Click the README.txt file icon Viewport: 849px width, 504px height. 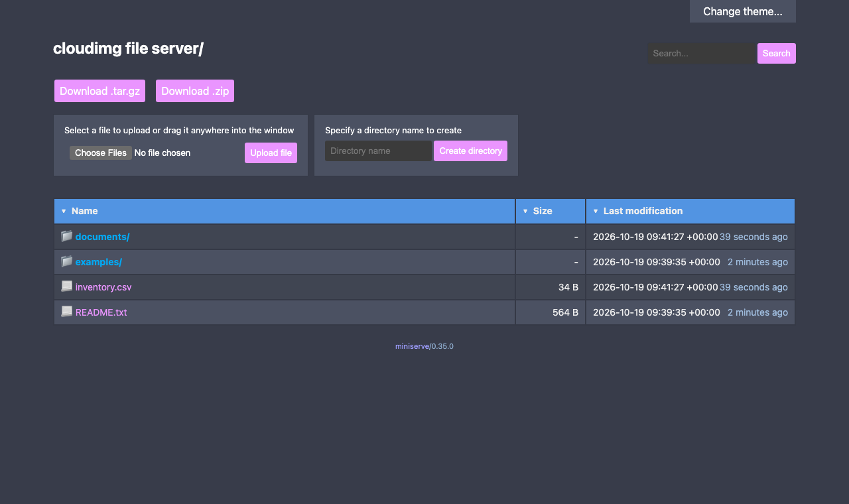66,312
